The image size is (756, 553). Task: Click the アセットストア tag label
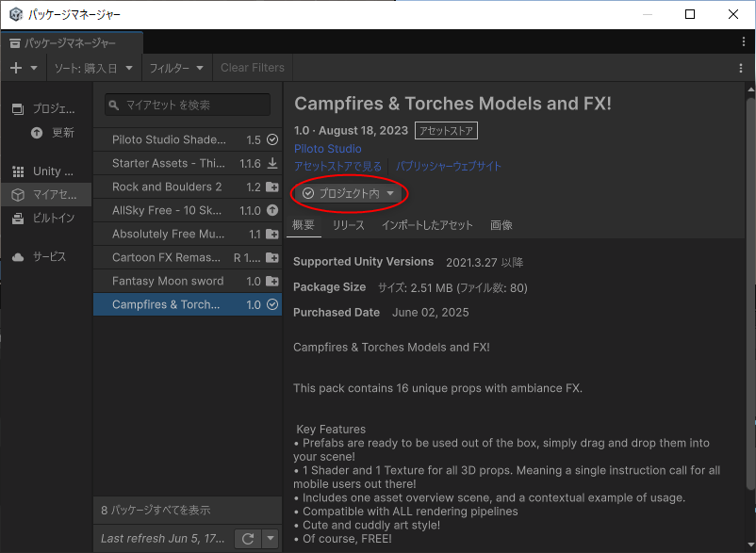[x=446, y=131]
